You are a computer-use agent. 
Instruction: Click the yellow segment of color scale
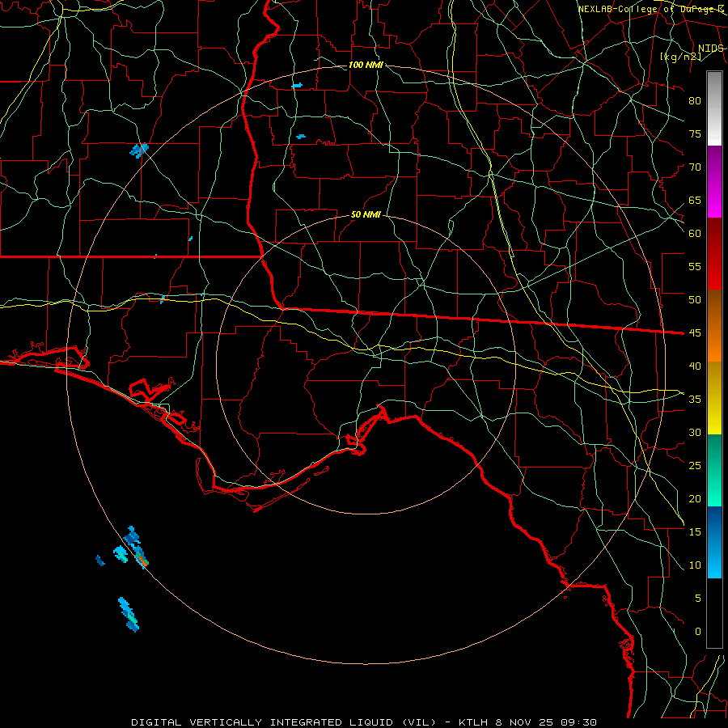pos(714,398)
